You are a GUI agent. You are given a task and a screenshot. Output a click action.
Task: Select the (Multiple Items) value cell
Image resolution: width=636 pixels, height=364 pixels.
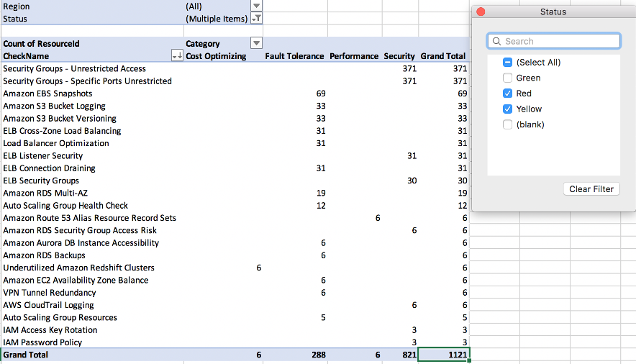tap(217, 19)
